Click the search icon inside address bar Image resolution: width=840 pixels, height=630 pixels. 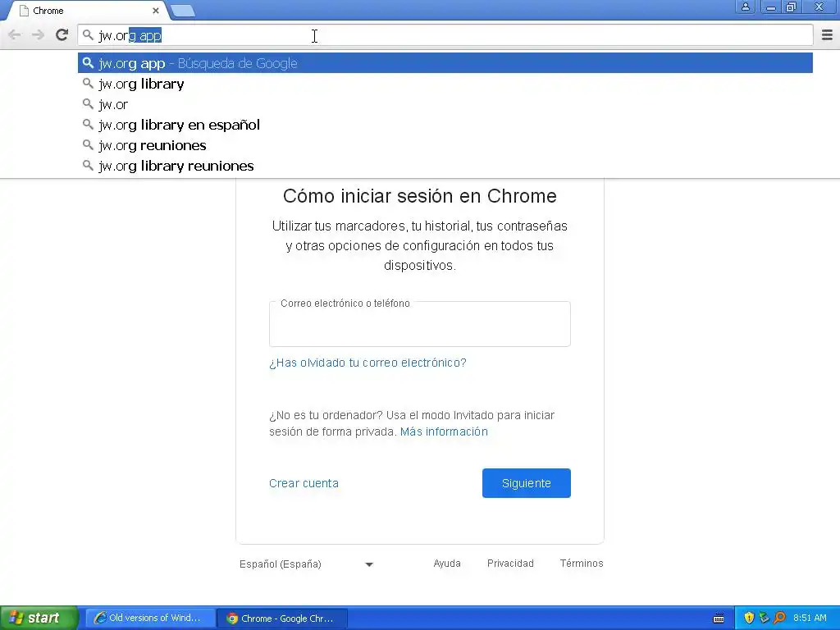tap(88, 35)
